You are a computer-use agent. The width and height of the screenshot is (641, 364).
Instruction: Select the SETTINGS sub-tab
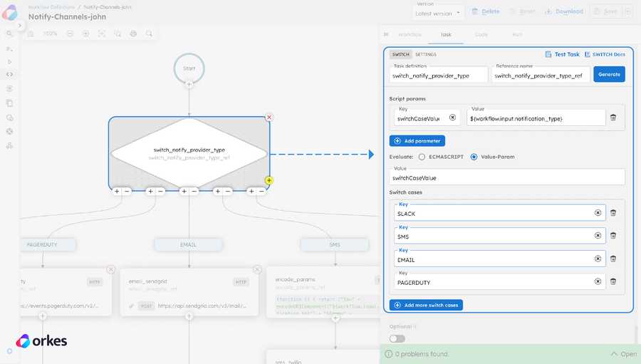pyautogui.click(x=426, y=54)
